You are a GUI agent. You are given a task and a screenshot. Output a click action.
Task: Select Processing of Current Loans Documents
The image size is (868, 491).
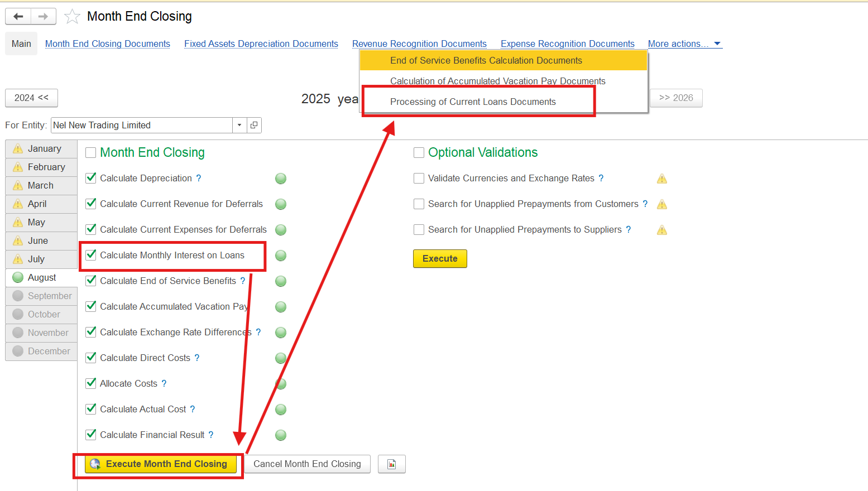tap(473, 102)
